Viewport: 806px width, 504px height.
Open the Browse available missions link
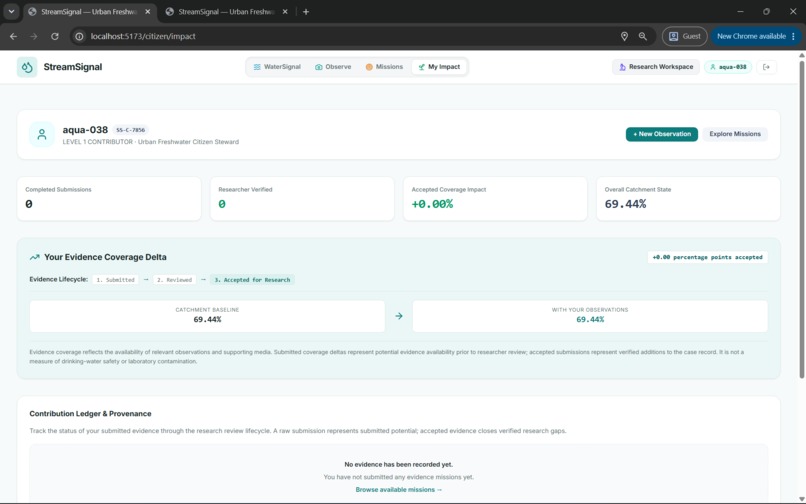point(398,490)
